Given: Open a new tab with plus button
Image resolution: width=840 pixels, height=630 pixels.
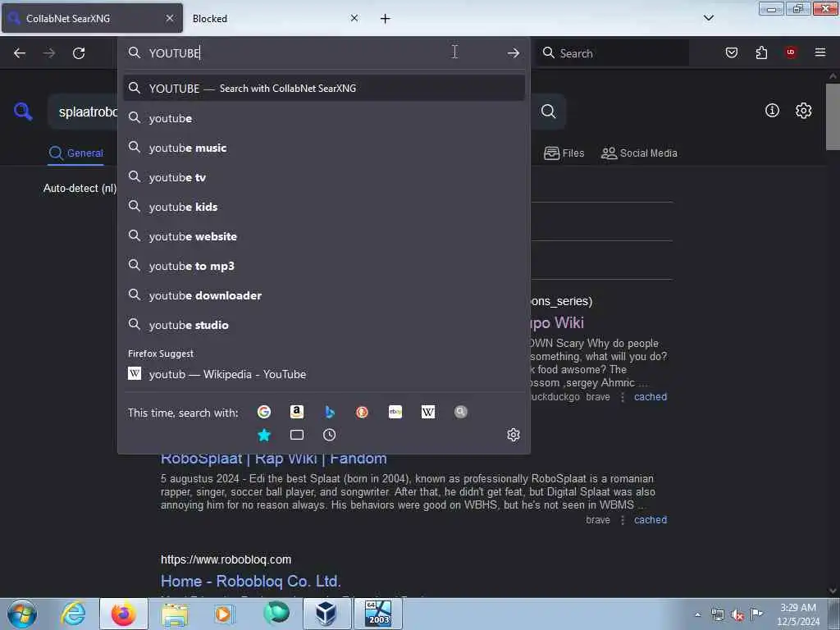Looking at the screenshot, I should [386, 18].
